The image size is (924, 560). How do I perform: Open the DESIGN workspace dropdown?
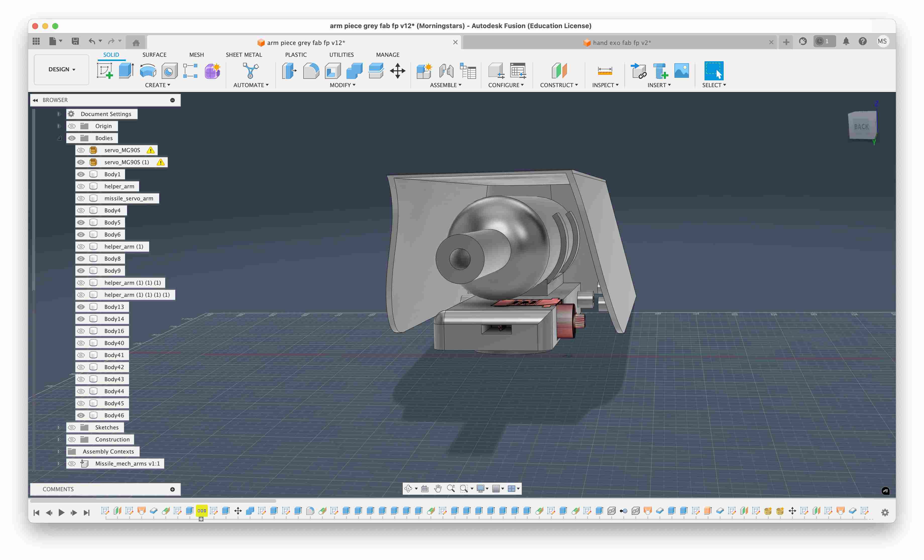pyautogui.click(x=62, y=69)
